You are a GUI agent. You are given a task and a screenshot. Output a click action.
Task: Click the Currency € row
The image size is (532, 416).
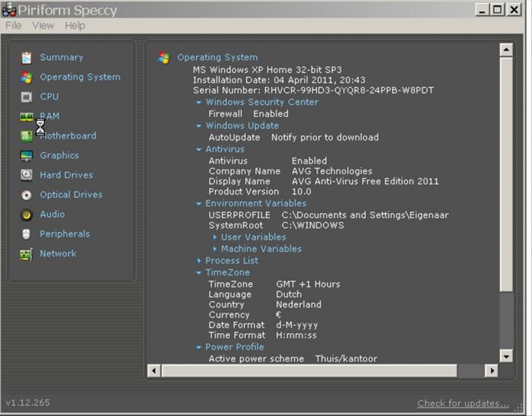(245, 315)
